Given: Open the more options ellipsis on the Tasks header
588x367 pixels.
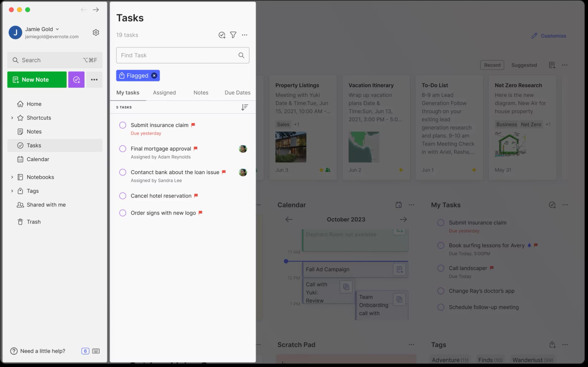Looking at the screenshot, I should pyautogui.click(x=245, y=35).
